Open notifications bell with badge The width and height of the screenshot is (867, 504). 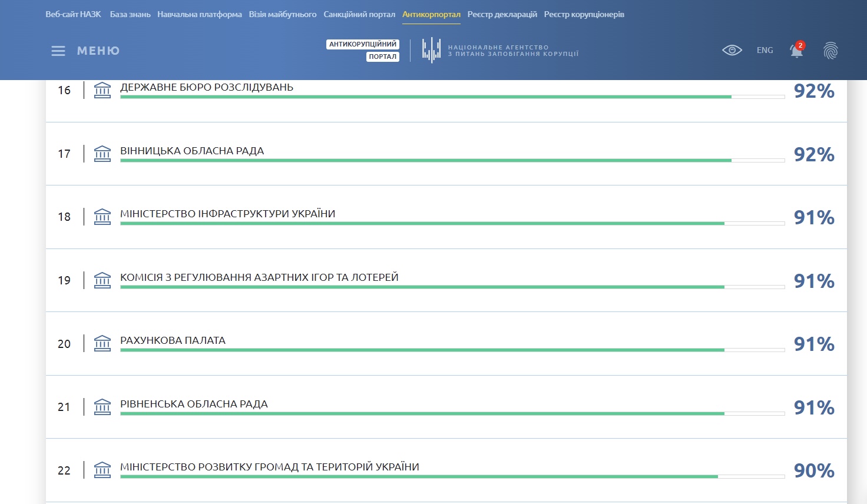pyautogui.click(x=797, y=50)
